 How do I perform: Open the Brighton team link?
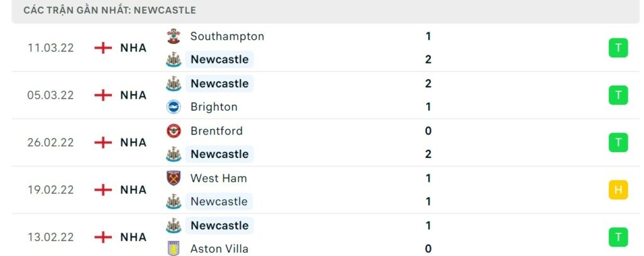pos(214,107)
